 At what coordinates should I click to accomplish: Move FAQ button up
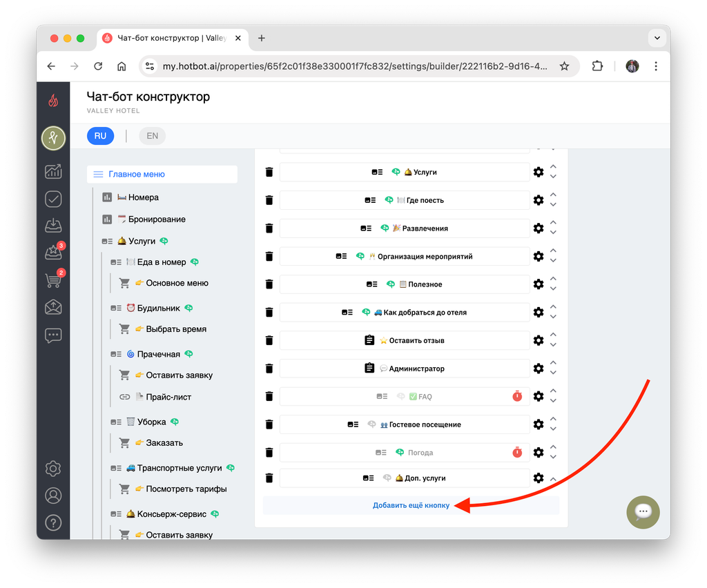(x=553, y=391)
